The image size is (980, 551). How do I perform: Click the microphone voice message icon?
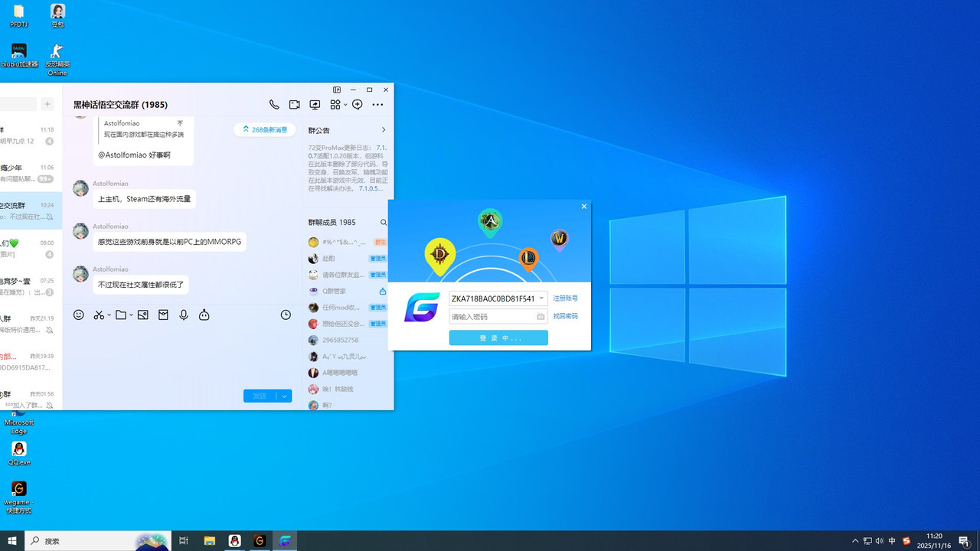point(184,315)
